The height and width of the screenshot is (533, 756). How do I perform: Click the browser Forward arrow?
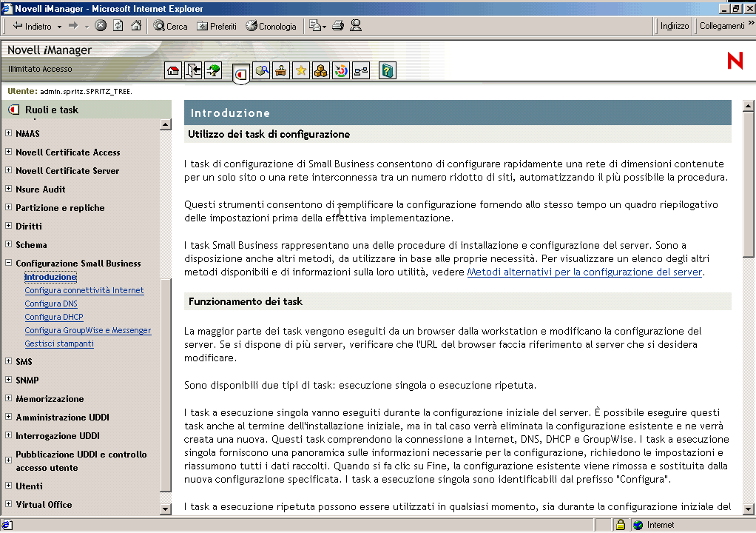coord(73,26)
